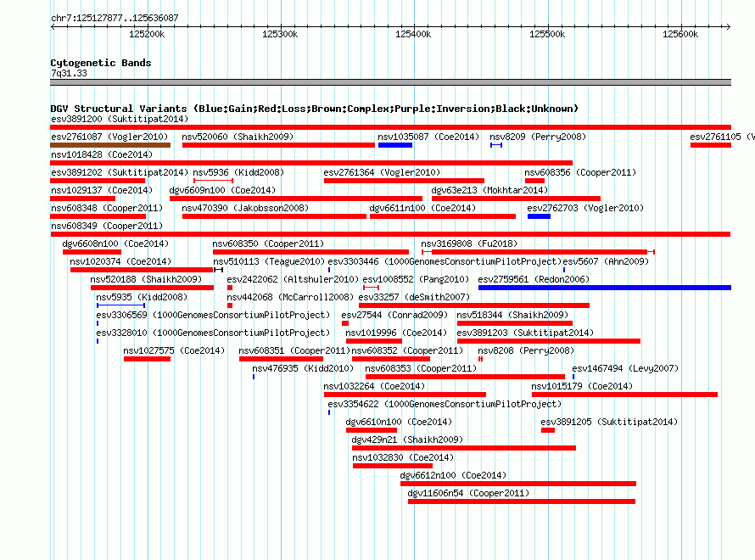Open nsv8209 (Perry2008) variant label

(537, 137)
